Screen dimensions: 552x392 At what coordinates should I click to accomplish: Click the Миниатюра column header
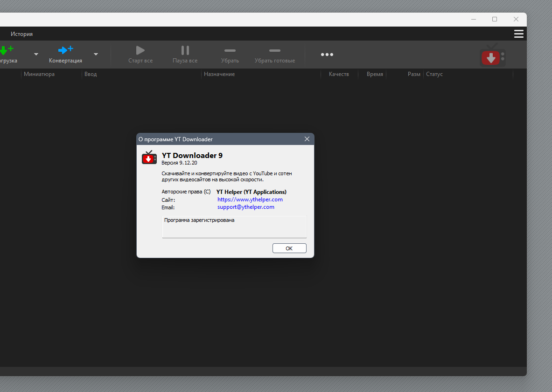39,74
